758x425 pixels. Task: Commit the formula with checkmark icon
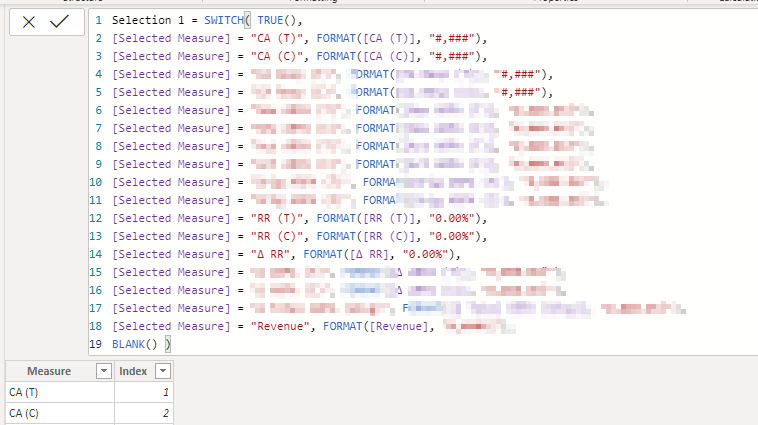tap(59, 21)
